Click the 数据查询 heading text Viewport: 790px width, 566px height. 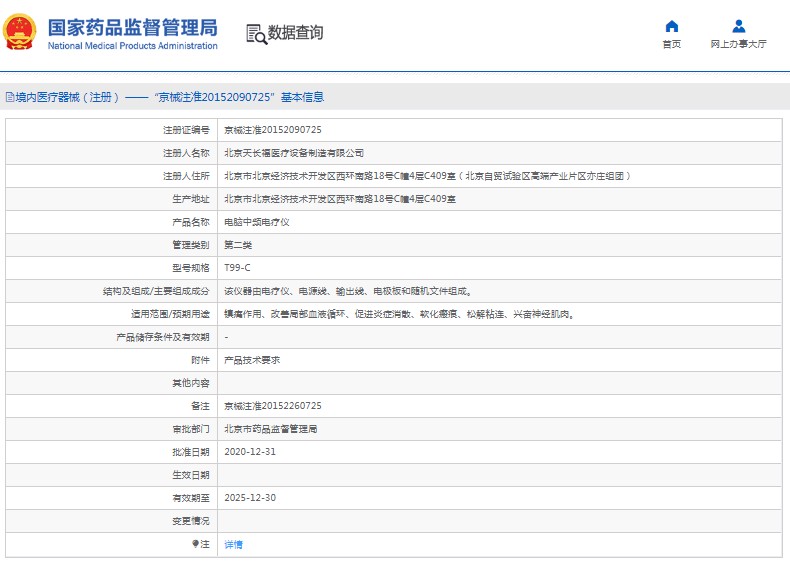click(x=295, y=33)
